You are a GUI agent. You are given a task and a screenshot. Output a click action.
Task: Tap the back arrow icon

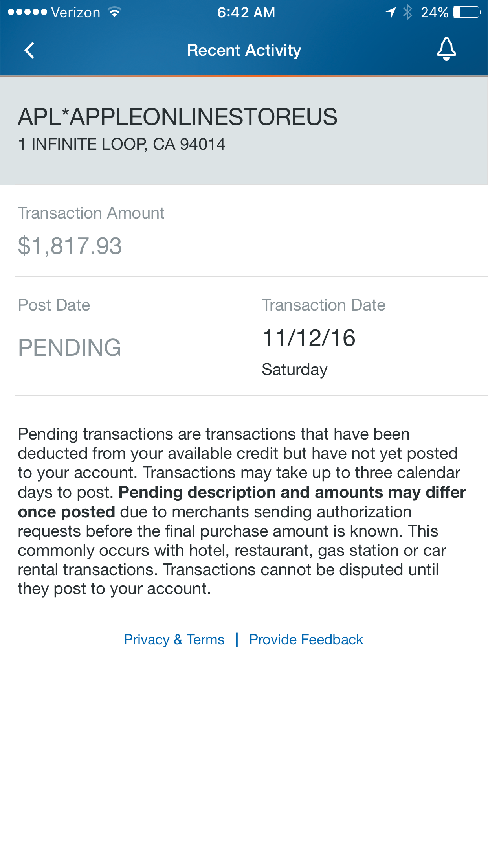pyautogui.click(x=29, y=50)
